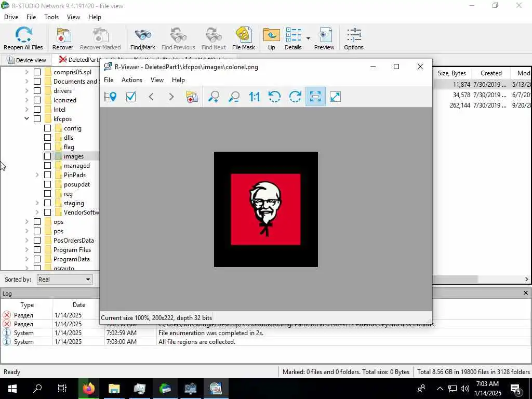Viewport: 532px width, 399px height.
Task: Check the PinPads folder checkbox
Action: tap(47, 175)
